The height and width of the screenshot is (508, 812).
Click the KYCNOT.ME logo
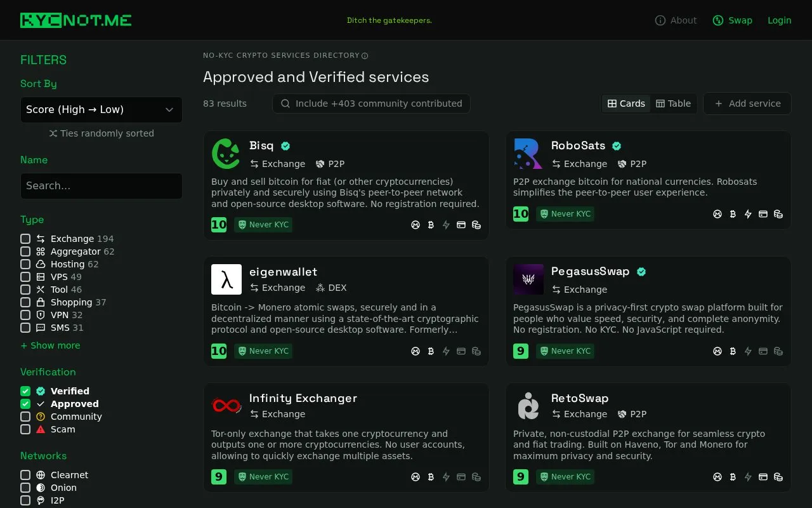(76, 20)
